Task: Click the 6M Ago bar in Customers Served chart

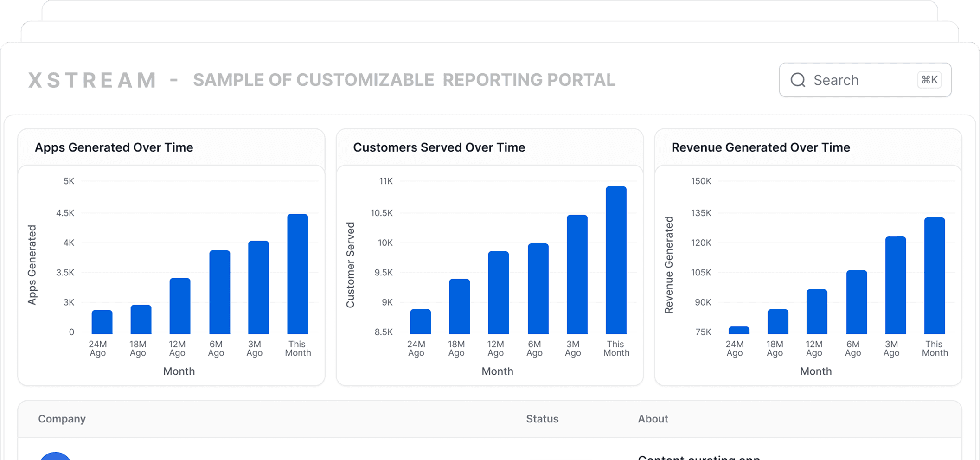Action: (x=538, y=288)
